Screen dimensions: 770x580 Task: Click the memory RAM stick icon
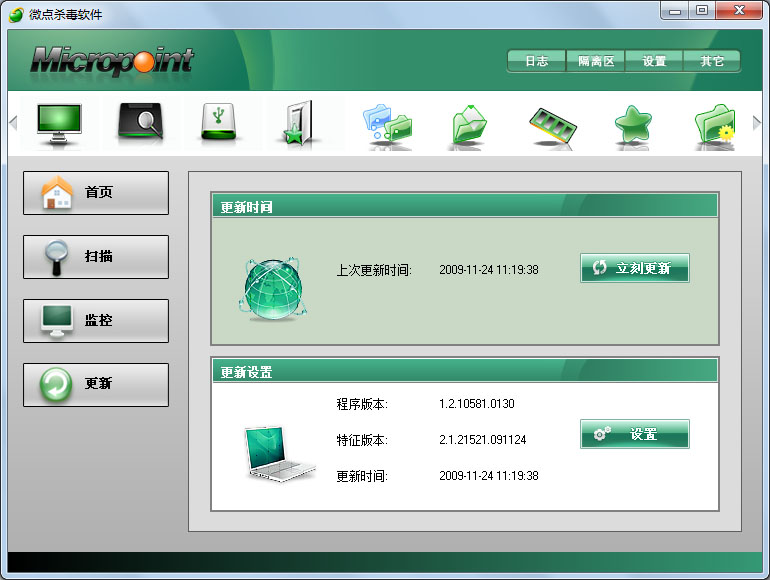[x=552, y=126]
